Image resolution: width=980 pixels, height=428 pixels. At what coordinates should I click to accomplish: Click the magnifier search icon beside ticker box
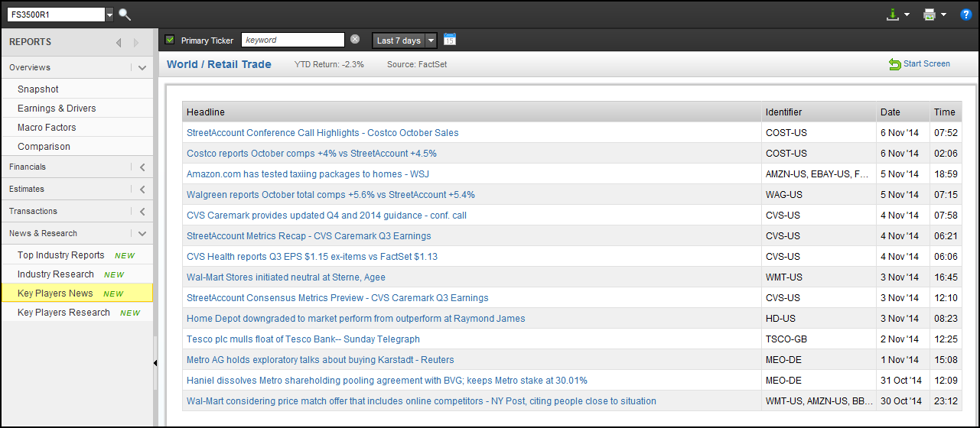(x=125, y=15)
